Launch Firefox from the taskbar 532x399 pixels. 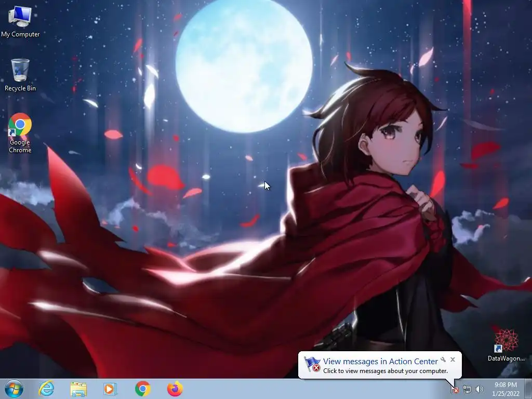coord(175,389)
